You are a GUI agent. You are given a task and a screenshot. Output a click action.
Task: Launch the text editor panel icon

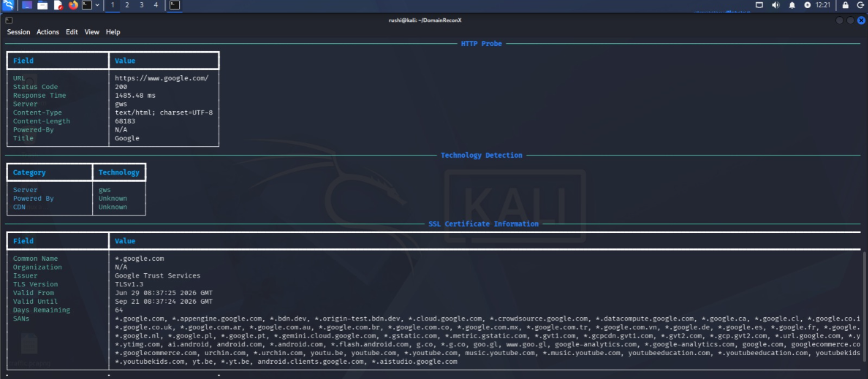tap(58, 5)
